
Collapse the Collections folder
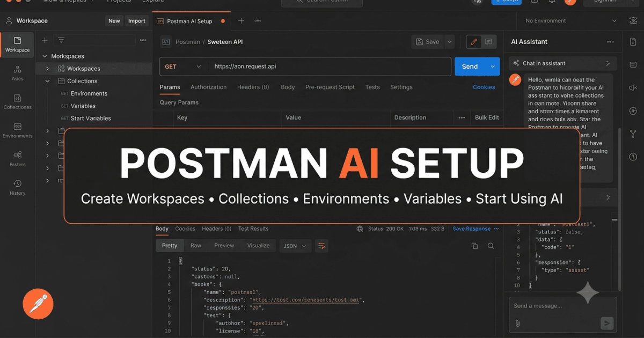[47, 81]
